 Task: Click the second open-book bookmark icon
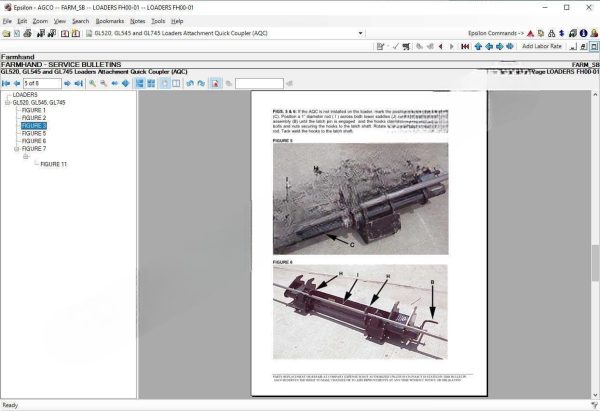[76, 34]
